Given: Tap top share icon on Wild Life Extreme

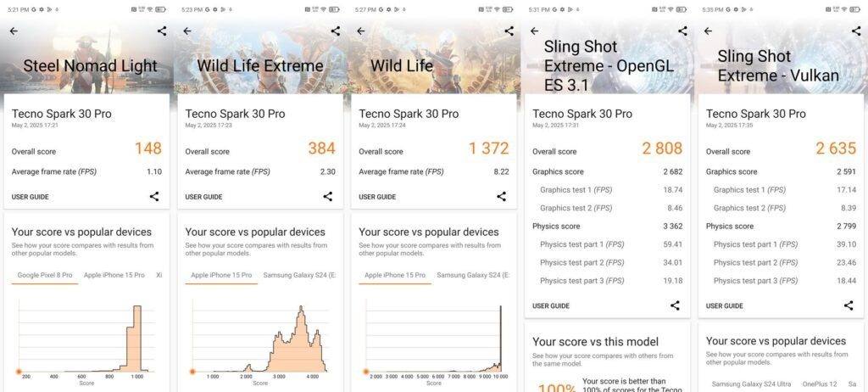Looking at the screenshot, I should [336, 31].
